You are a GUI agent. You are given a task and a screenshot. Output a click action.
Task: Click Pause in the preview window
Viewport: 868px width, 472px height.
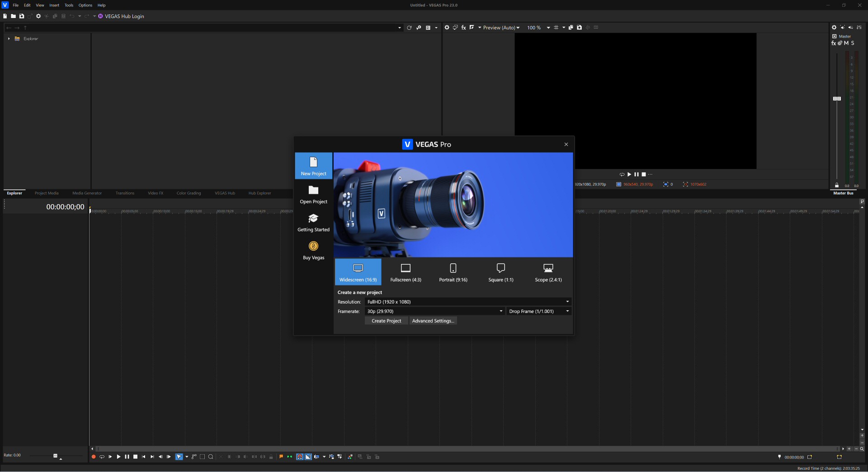tap(637, 174)
